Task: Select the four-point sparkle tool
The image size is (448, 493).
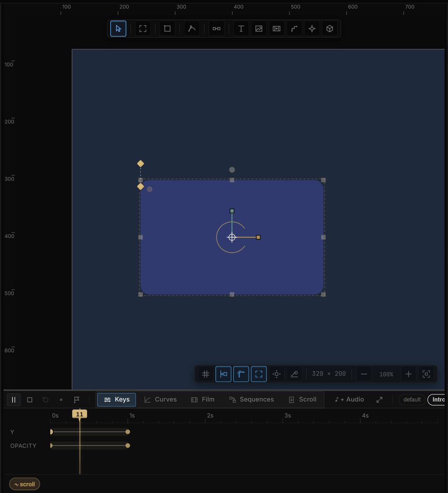Action: [x=312, y=28]
